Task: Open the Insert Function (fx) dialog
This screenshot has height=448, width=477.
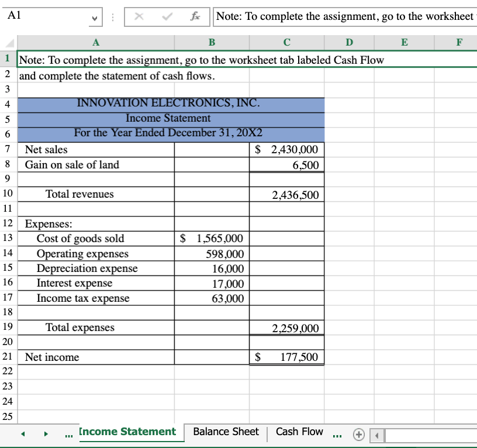Action: pyautogui.click(x=195, y=16)
